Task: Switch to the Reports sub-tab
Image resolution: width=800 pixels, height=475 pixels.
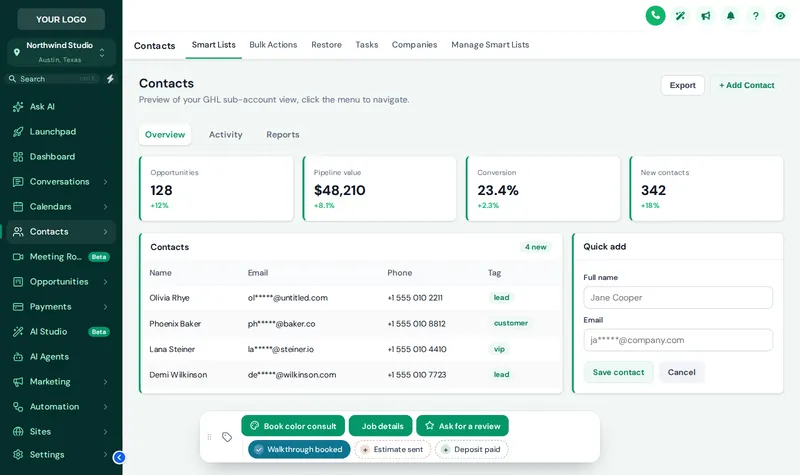Action: coord(283,135)
